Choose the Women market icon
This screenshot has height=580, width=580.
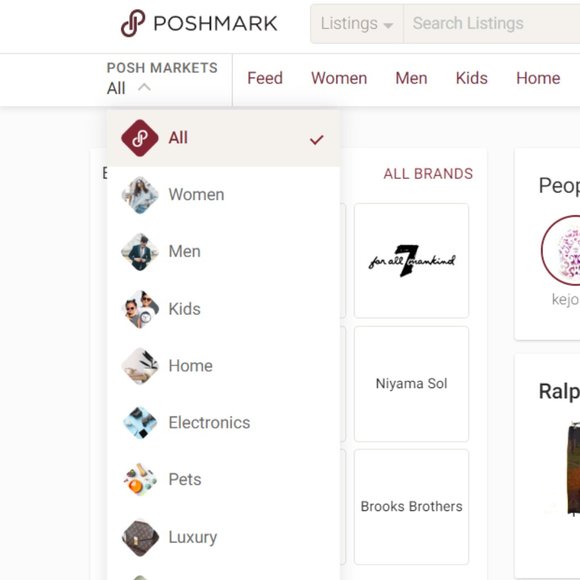140,195
